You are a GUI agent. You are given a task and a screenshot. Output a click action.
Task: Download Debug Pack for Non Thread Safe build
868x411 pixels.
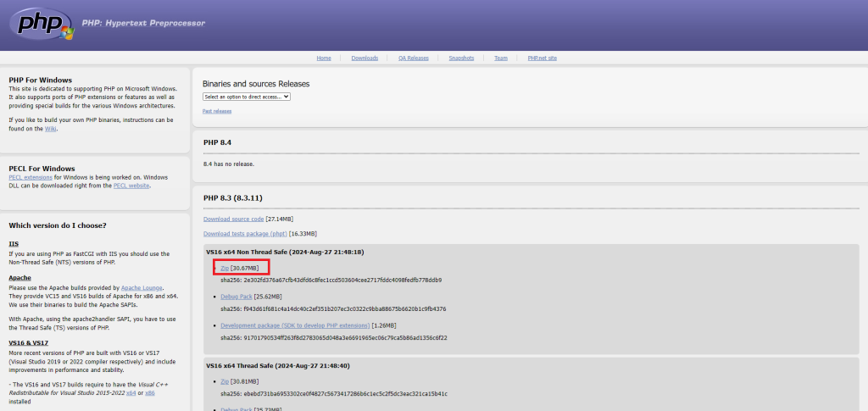coord(236,297)
